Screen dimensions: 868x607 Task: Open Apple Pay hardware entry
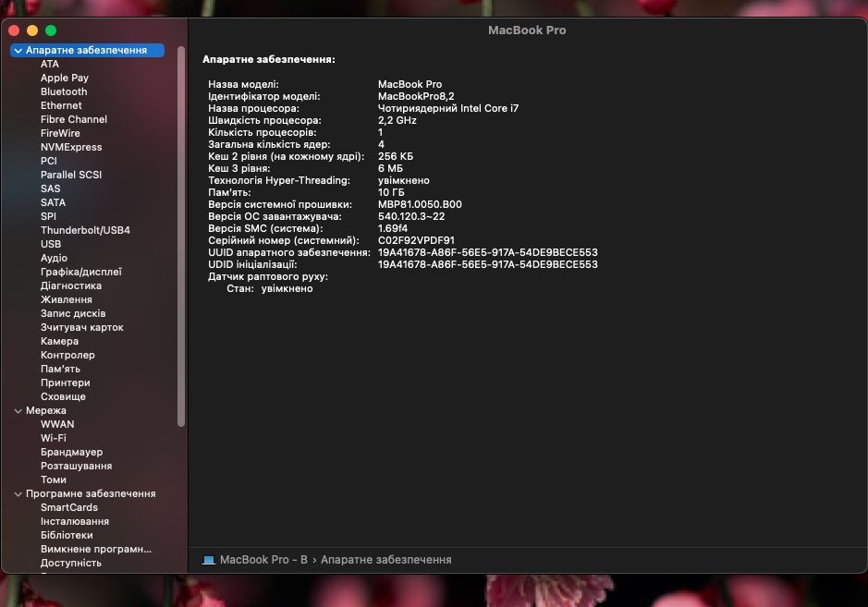[64, 78]
